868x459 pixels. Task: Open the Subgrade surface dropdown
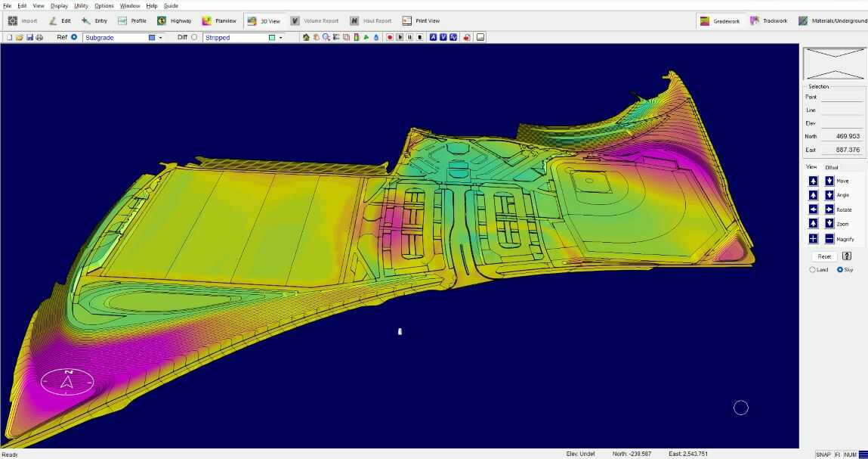160,37
